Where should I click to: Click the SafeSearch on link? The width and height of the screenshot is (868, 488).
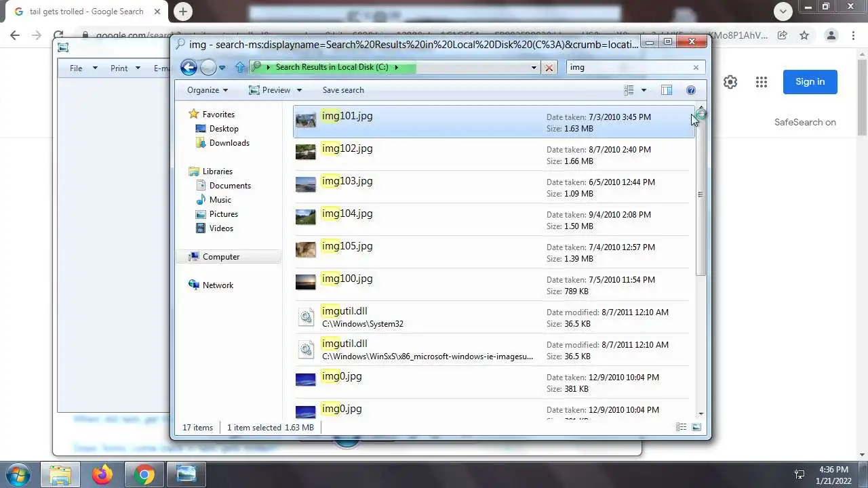point(805,123)
